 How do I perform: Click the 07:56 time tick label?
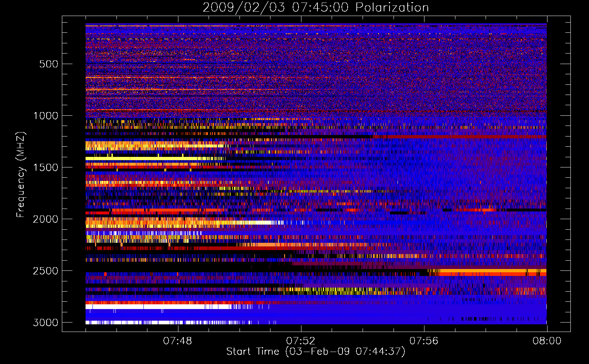coord(424,341)
